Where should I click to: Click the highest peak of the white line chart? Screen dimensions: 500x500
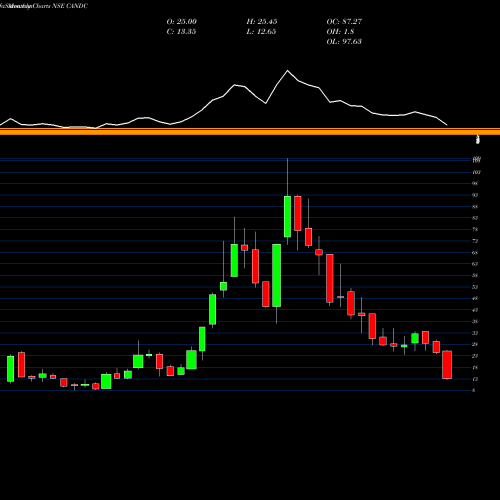pyautogui.click(x=288, y=71)
